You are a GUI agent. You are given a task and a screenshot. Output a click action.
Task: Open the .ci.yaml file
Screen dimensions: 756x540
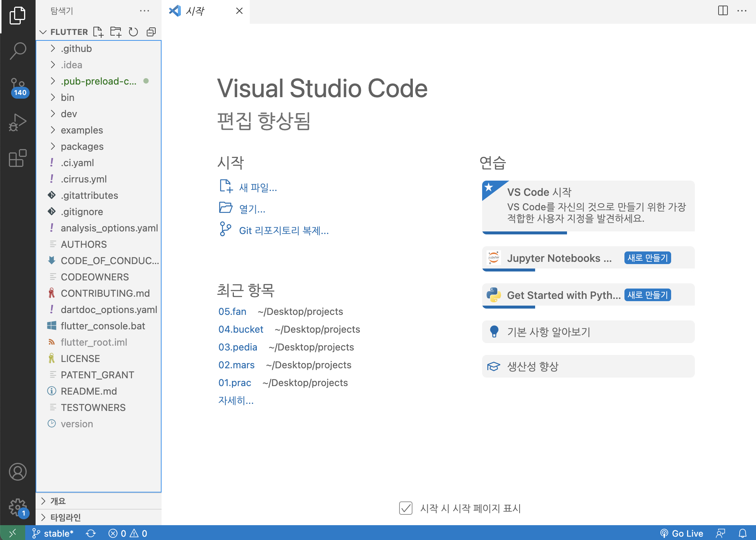click(99, 163)
